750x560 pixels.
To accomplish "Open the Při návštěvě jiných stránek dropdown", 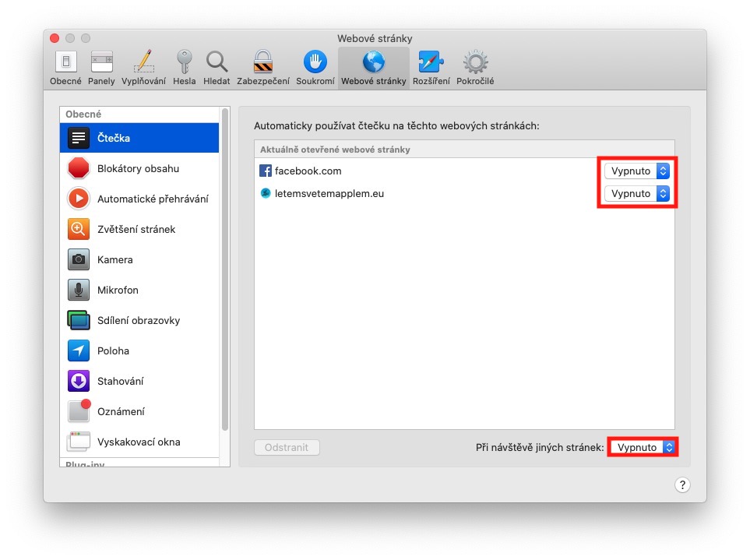I will click(x=643, y=447).
